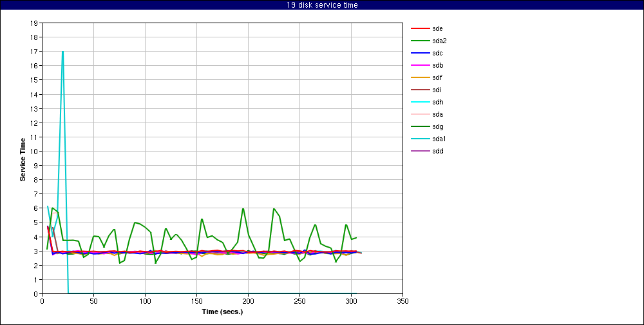
Task: Click y-axis tick label 19
Action: 35,23
